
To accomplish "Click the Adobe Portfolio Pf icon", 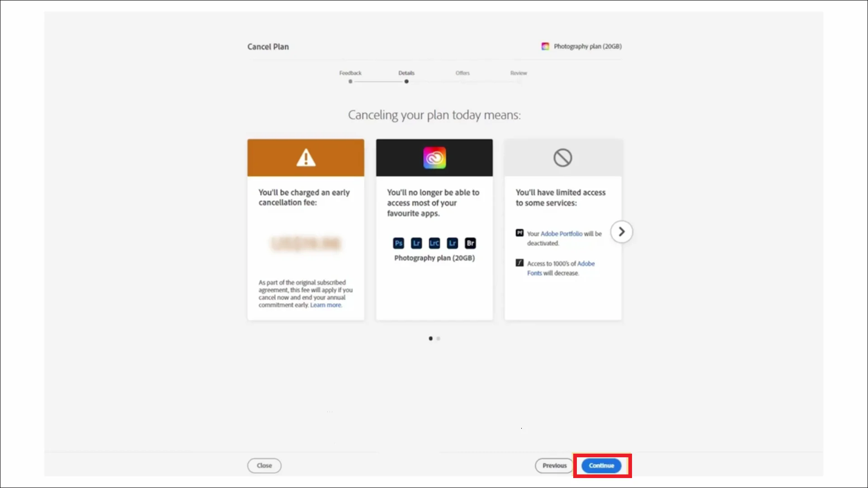I will tap(519, 233).
